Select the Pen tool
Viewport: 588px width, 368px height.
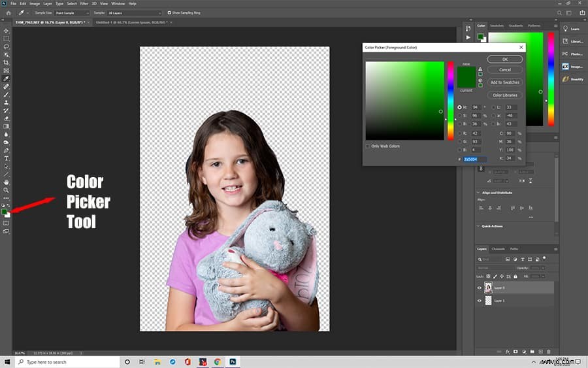[x=6, y=150]
